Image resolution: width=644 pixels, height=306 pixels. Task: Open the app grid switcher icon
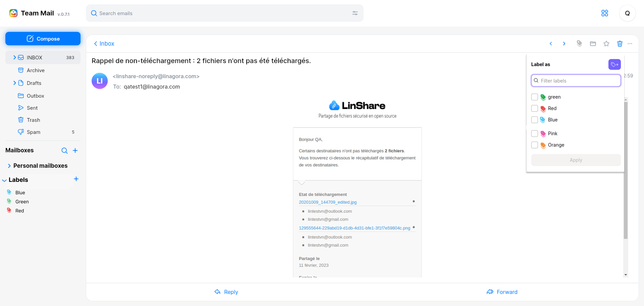point(605,13)
